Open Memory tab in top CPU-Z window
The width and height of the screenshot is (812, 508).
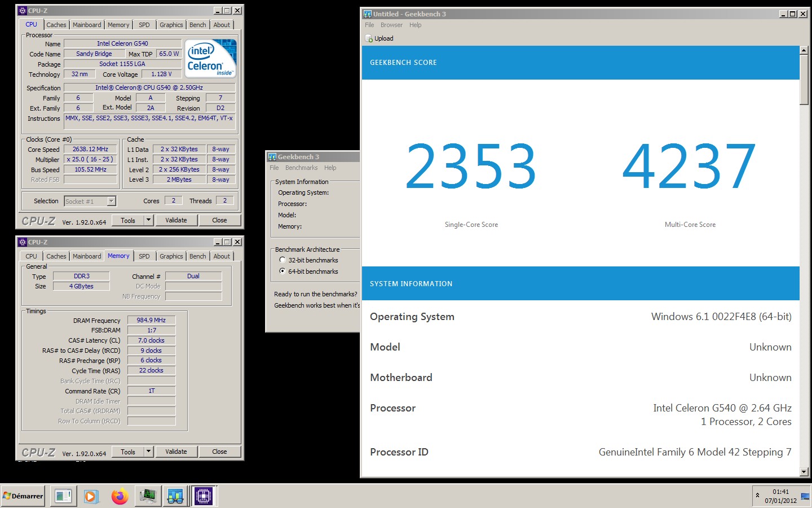click(118, 25)
